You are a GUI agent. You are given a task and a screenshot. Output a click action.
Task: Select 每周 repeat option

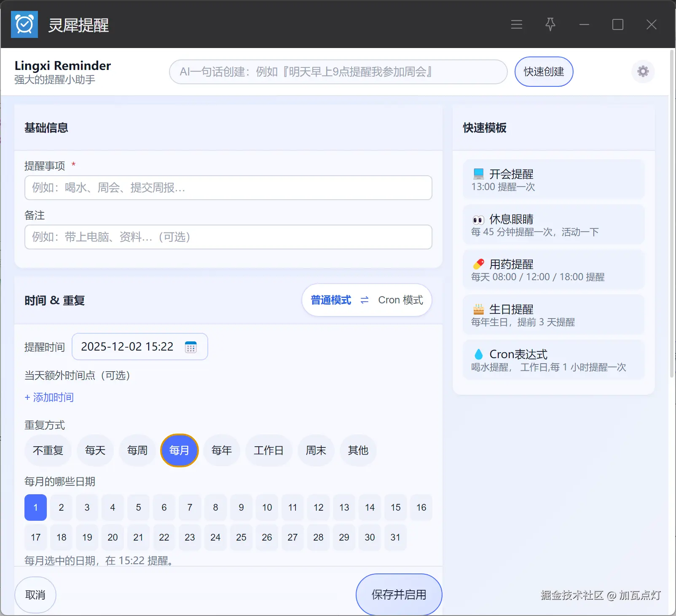(137, 450)
